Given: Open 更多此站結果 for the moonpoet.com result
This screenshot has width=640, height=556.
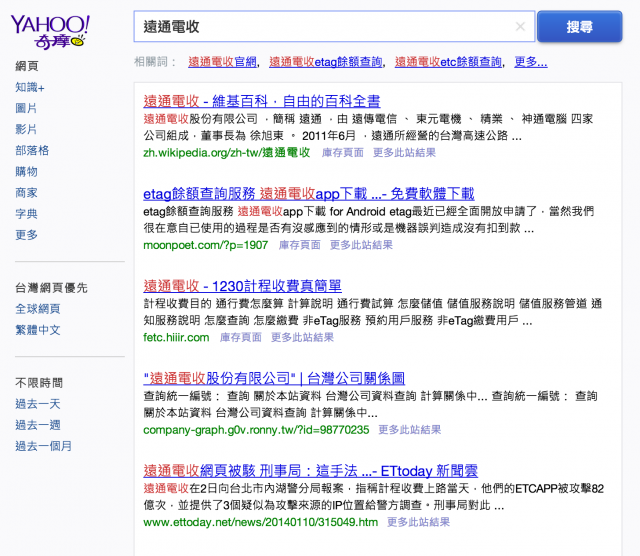Looking at the screenshot, I should 361,245.
